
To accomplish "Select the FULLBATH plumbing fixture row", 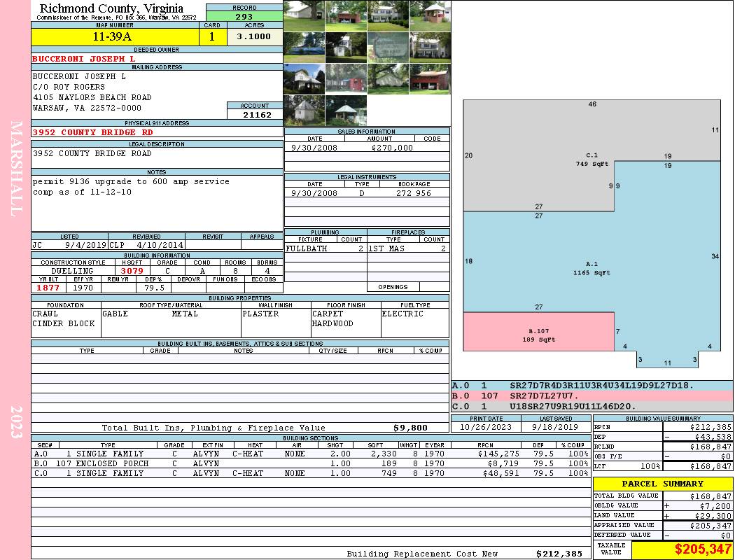I will tap(325, 248).
